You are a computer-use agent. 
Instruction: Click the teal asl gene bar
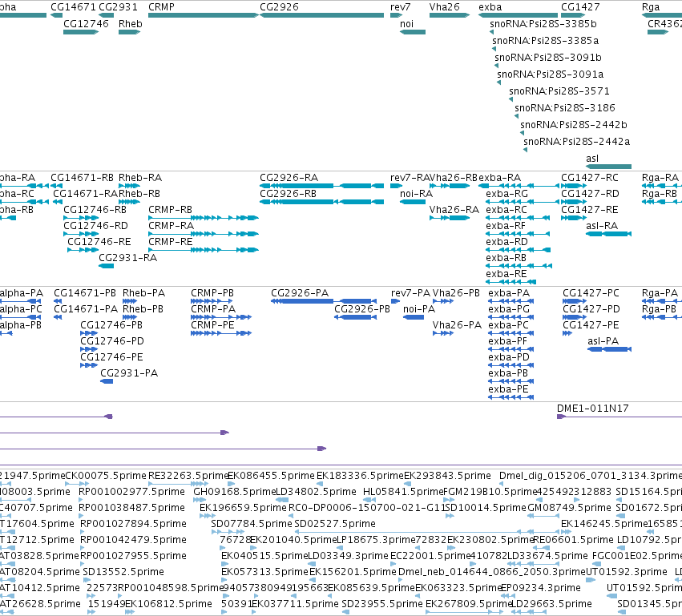pyautogui.click(x=608, y=167)
